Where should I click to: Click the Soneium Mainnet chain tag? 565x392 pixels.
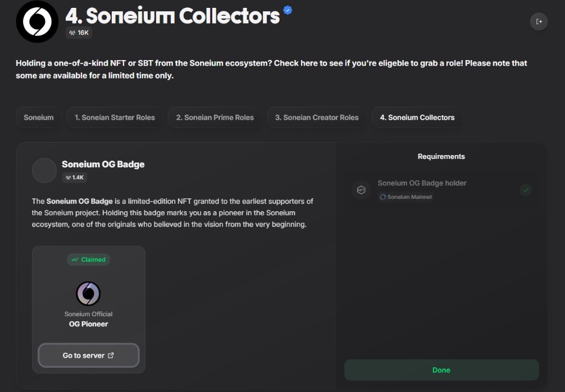[405, 197]
